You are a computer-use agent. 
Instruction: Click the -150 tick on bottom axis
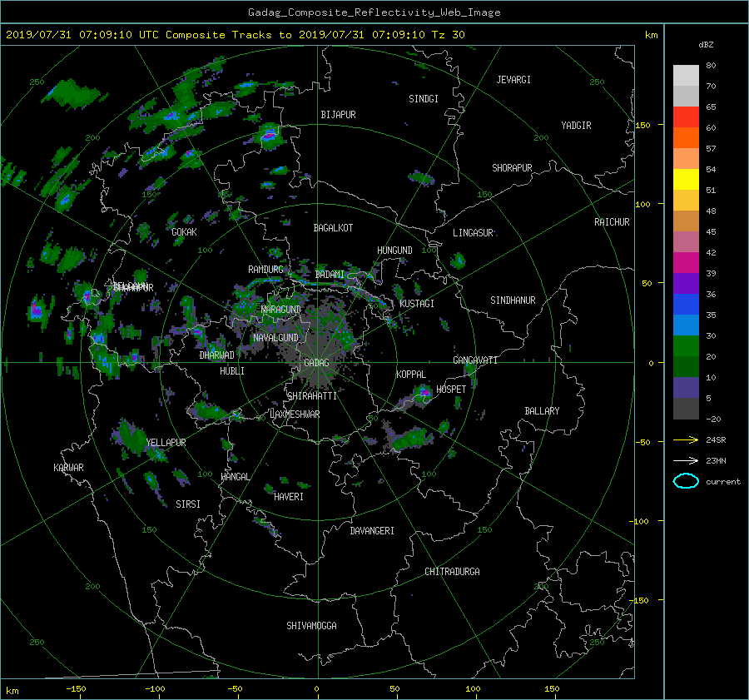point(76,689)
